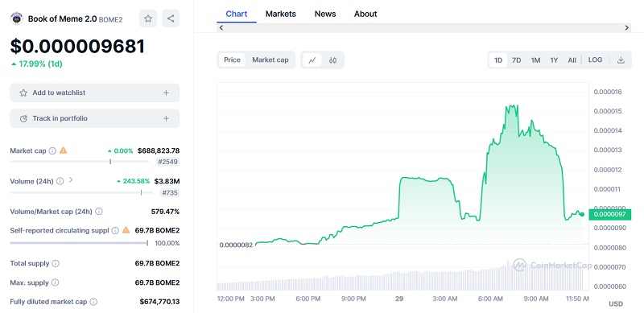Click the Add to watchlist button
The height and width of the screenshot is (313, 644).
click(x=94, y=93)
